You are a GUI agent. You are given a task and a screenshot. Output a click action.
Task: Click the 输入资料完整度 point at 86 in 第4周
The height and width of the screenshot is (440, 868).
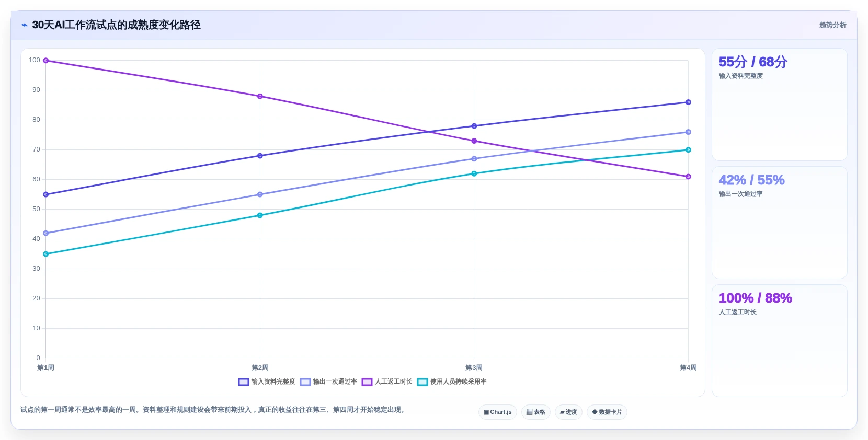coord(688,102)
